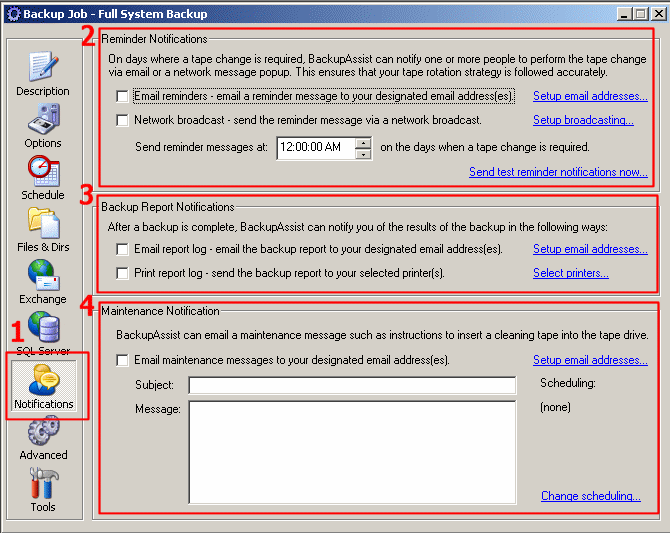670x533 pixels.
Task: Open Setup email addresses link for reminders
Action: (590, 96)
